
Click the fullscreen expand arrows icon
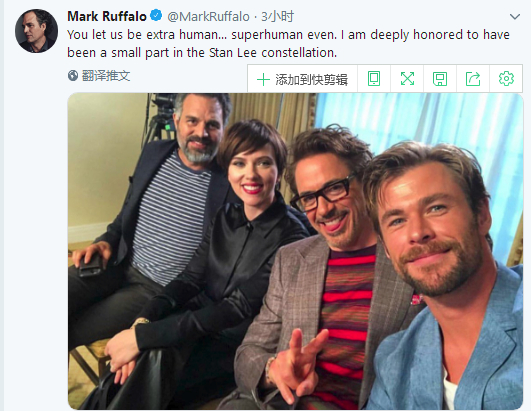[x=407, y=79]
